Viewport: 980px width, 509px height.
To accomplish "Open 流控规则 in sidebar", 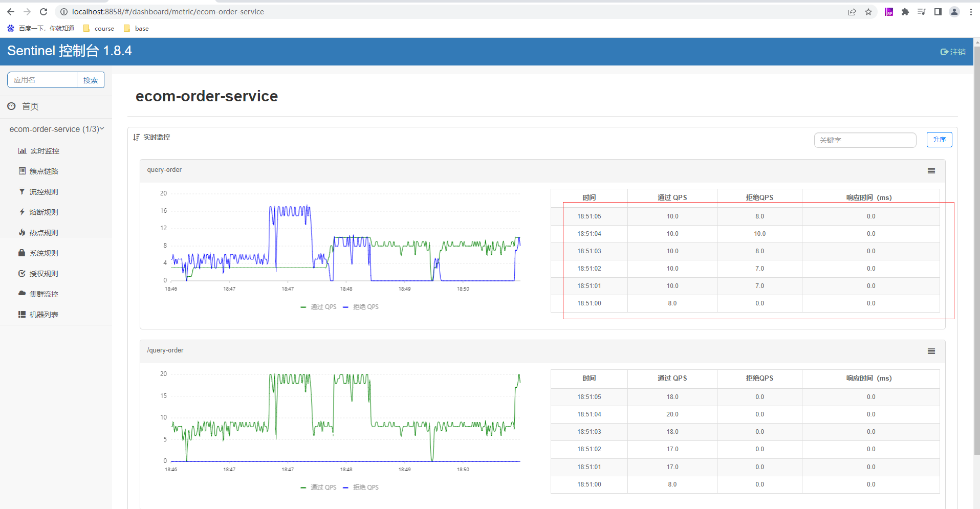I will coord(43,192).
